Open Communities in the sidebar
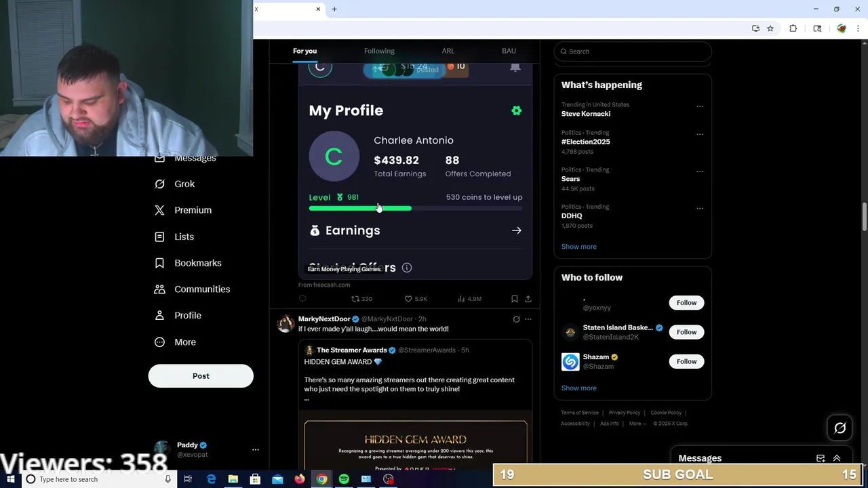Screen dimensions: 868x488 pyautogui.click(x=192, y=289)
